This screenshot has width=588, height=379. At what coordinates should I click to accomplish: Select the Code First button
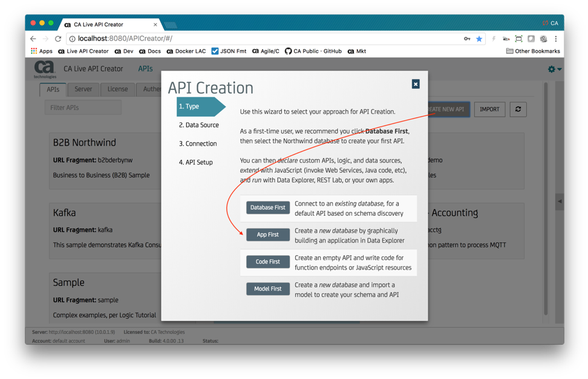[x=268, y=262]
